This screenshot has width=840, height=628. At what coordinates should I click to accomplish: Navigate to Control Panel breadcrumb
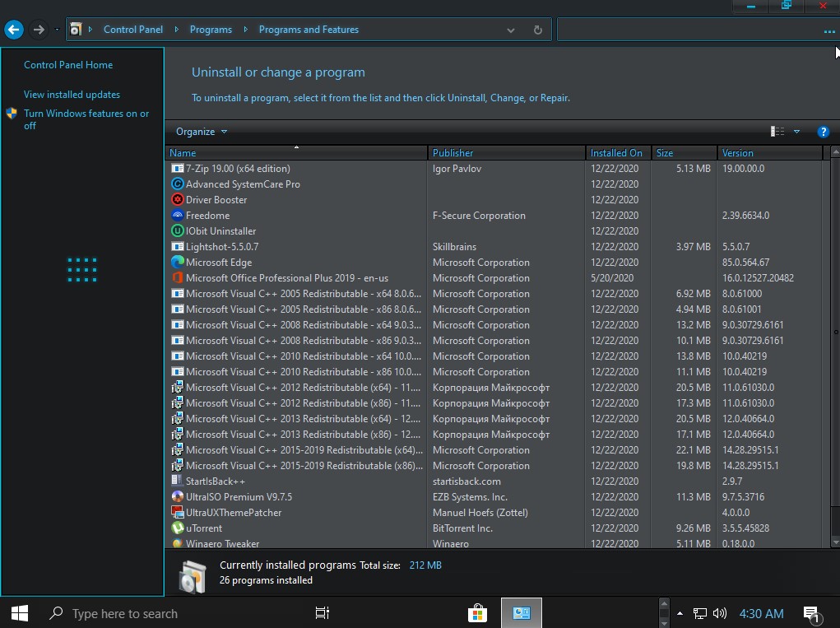[x=132, y=30]
